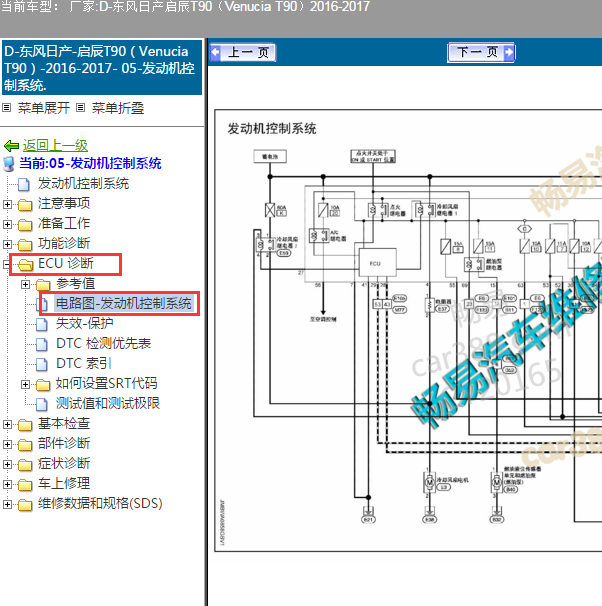Select the 注意事项 tree label
Image resolution: width=602 pixels, height=606 pixels.
click(x=64, y=204)
